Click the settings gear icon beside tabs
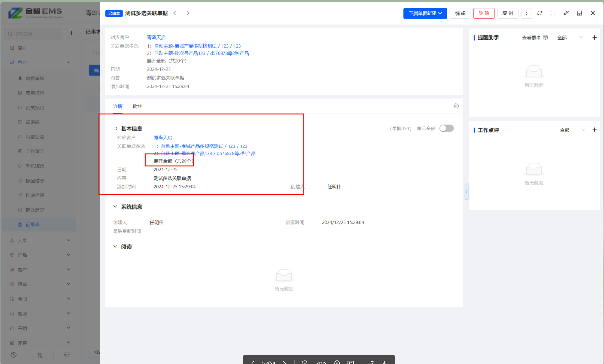The width and height of the screenshot is (604, 364). click(456, 106)
